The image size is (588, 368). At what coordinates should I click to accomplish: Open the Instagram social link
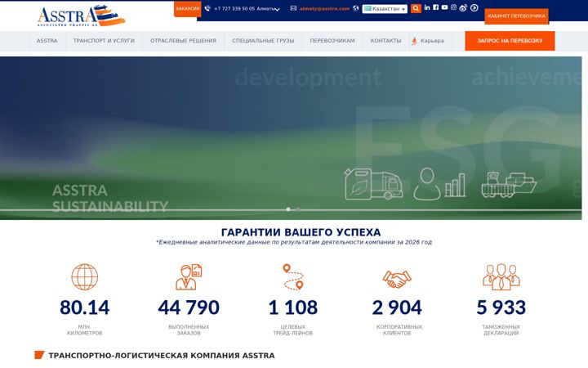click(454, 7)
